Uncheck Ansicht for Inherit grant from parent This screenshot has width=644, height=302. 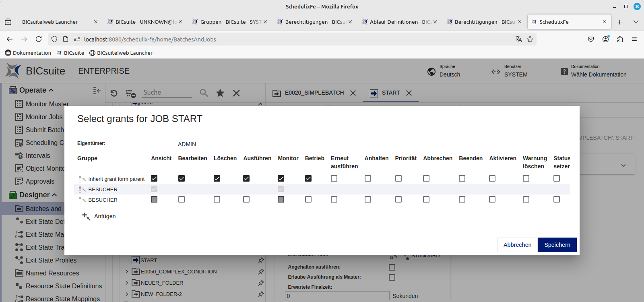[154, 178]
